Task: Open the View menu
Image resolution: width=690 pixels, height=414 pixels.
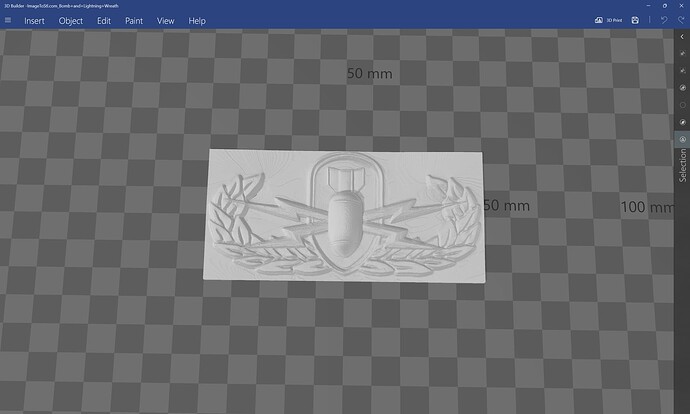Action: 166,20
